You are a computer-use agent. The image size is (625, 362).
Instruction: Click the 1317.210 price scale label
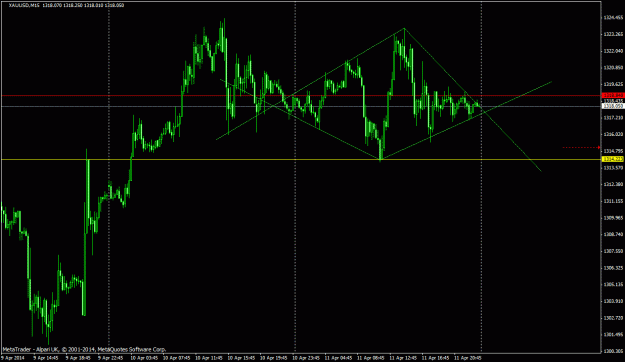coord(613,118)
